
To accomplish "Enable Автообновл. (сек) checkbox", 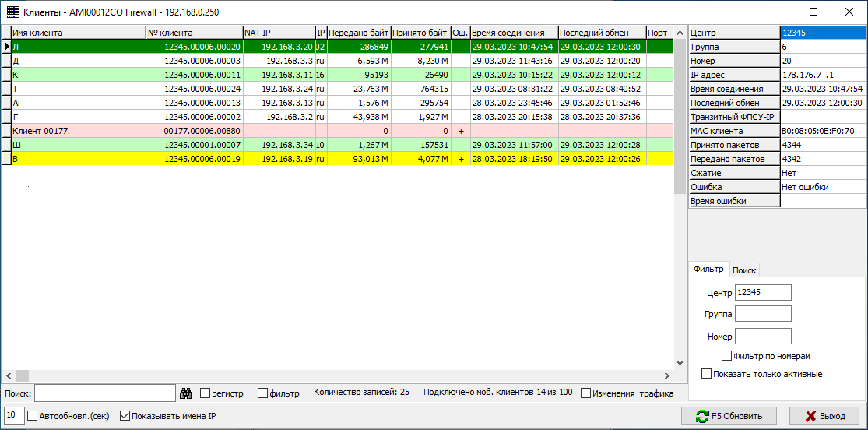I will tap(33, 416).
